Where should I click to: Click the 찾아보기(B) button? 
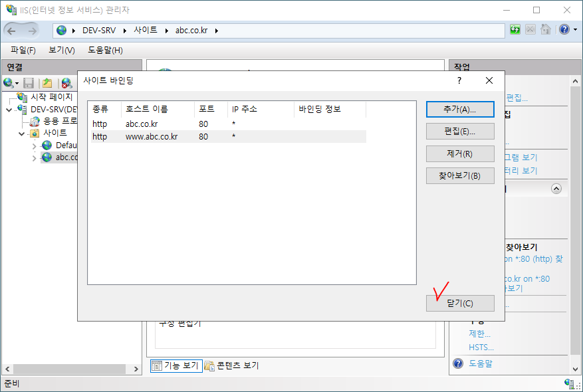coord(460,176)
